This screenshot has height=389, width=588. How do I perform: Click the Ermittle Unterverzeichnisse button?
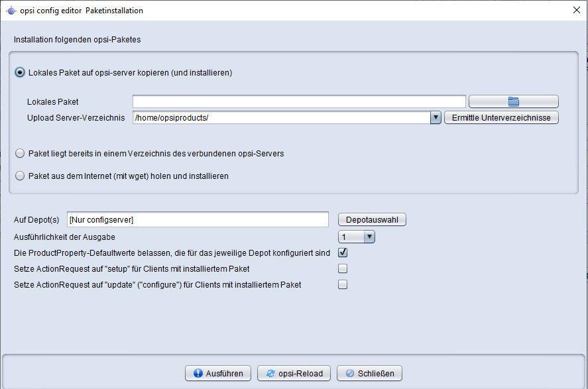[x=501, y=118]
